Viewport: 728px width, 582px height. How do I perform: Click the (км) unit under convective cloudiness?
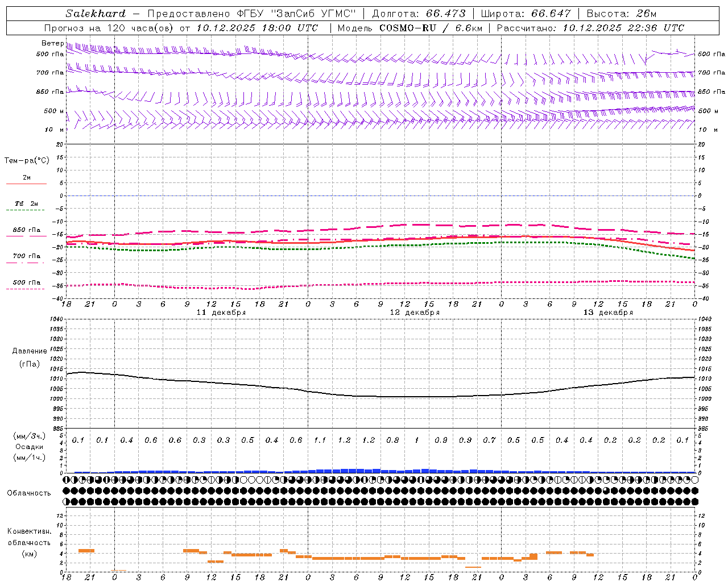coord(30,554)
